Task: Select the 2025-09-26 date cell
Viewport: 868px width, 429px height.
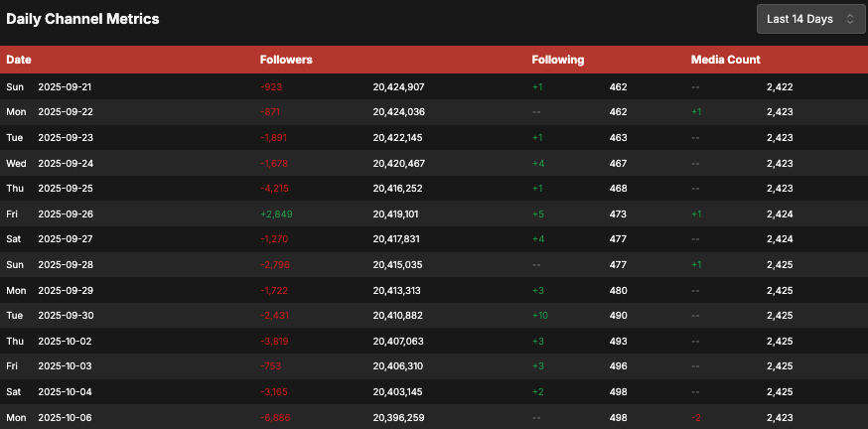Action: click(65, 214)
